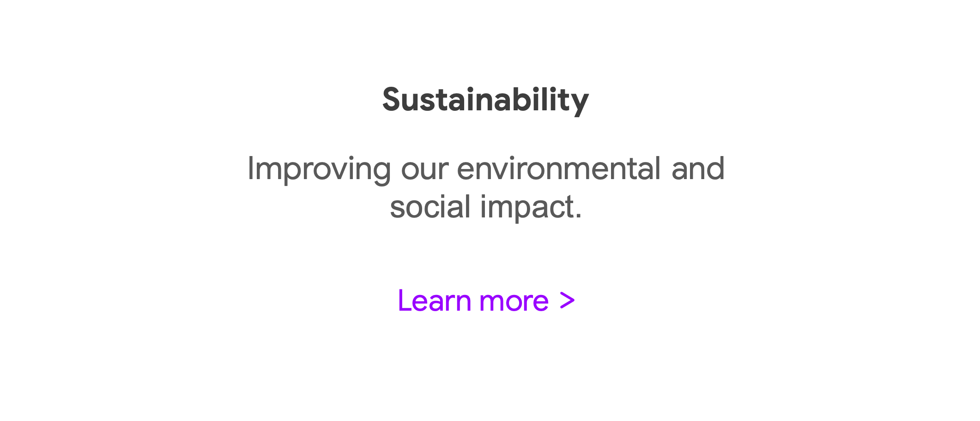The width and height of the screenshot is (980, 421).
Task: Click the word 'impact.' in the description
Action: coord(531,208)
